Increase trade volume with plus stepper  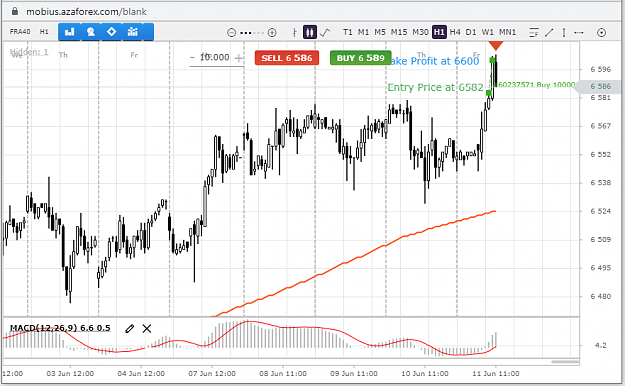(x=238, y=58)
